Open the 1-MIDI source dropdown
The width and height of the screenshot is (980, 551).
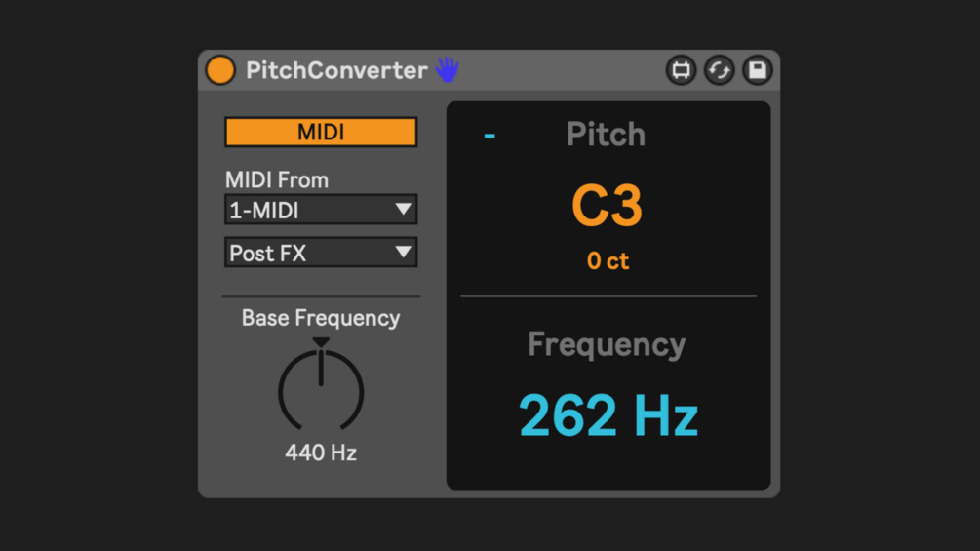tap(321, 210)
